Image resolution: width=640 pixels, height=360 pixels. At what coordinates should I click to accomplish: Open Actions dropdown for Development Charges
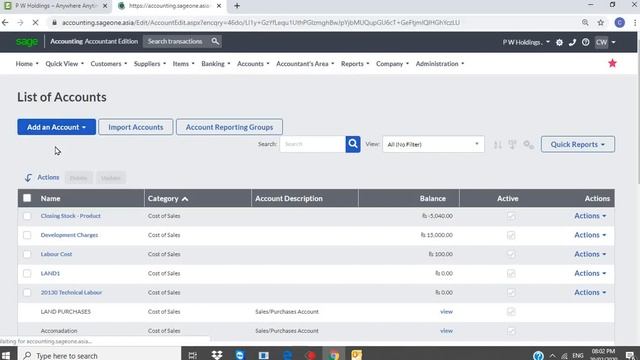coord(590,235)
